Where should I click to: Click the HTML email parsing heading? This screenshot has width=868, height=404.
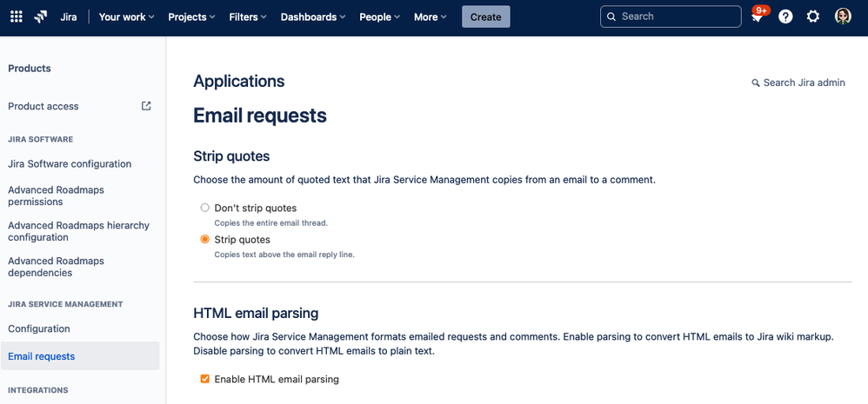pyautogui.click(x=256, y=314)
